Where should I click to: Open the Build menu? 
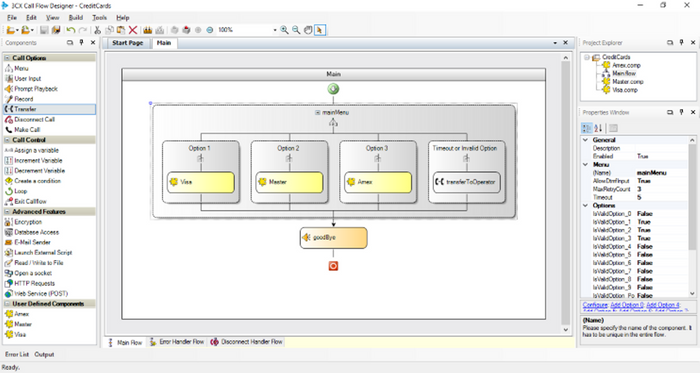(x=75, y=17)
